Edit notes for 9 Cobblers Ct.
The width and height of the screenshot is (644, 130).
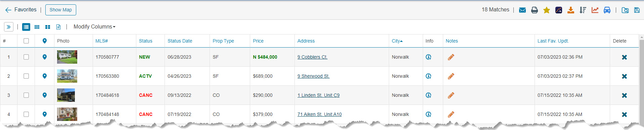(451, 57)
